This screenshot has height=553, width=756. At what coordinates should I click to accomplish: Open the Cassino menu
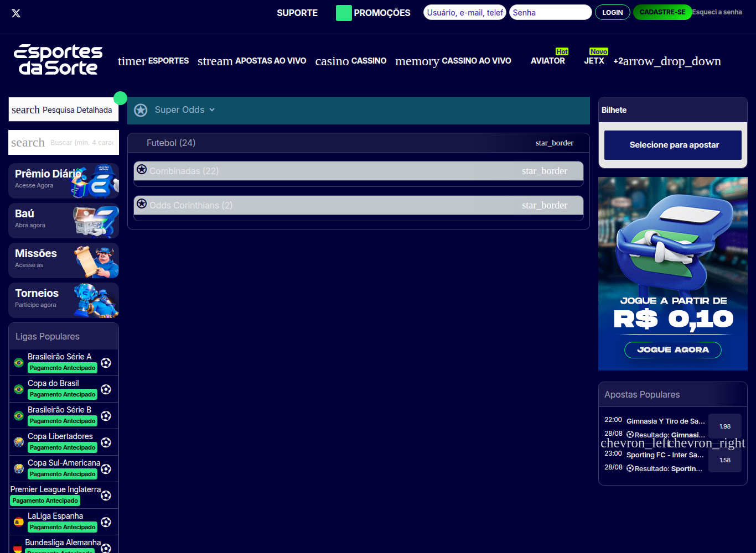pyautogui.click(x=351, y=61)
